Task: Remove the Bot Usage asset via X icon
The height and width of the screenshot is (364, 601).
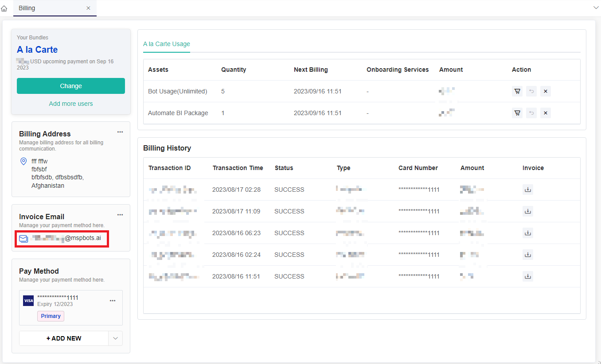Action: pyautogui.click(x=545, y=91)
